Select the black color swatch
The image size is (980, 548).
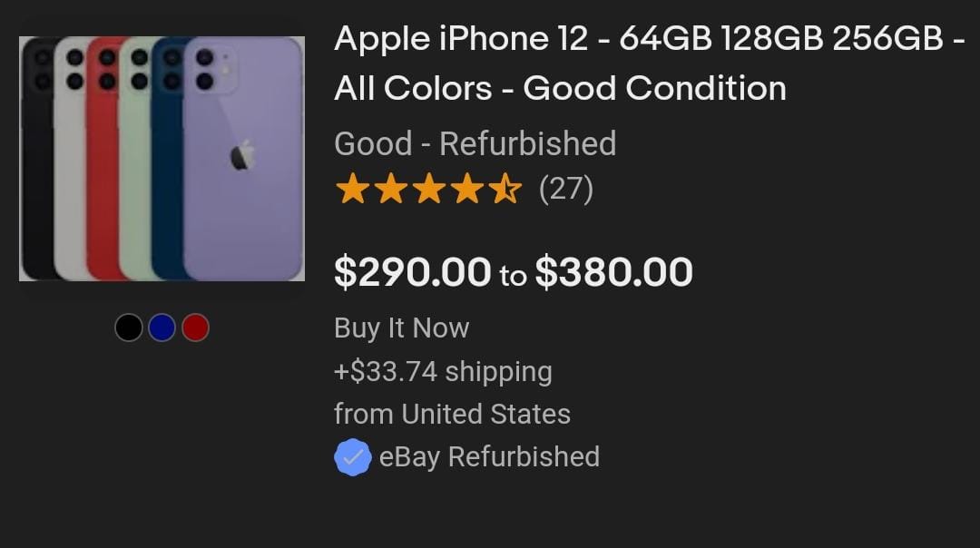click(x=129, y=328)
